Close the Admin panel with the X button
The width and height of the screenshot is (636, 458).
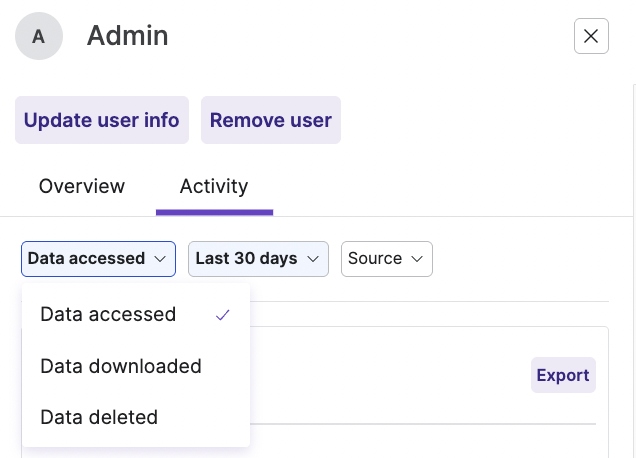[x=591, y=37]
